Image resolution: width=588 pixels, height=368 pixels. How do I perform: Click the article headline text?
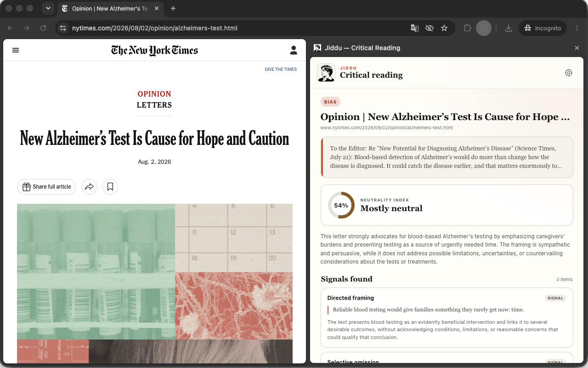coord(154,138)
